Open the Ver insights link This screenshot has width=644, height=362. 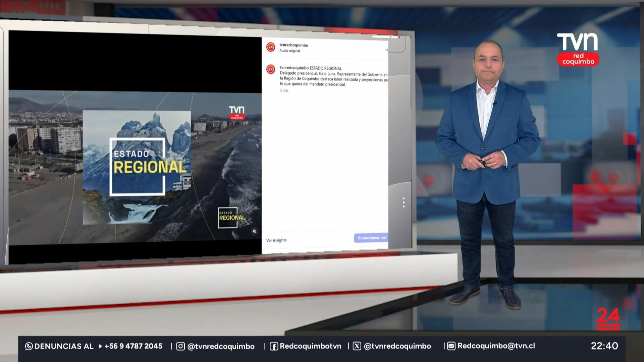coord(276,240)
